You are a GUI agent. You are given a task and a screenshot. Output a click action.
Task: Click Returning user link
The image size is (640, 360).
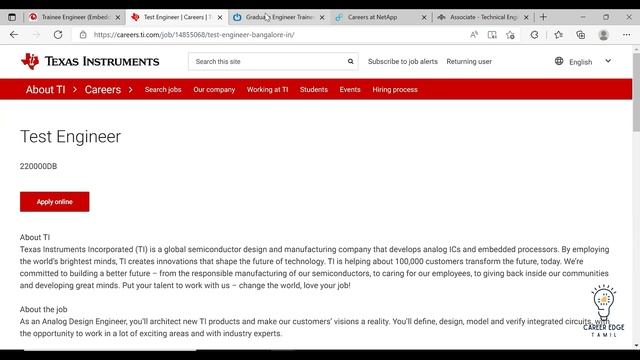pyautogui.click(x=469, y=62)
